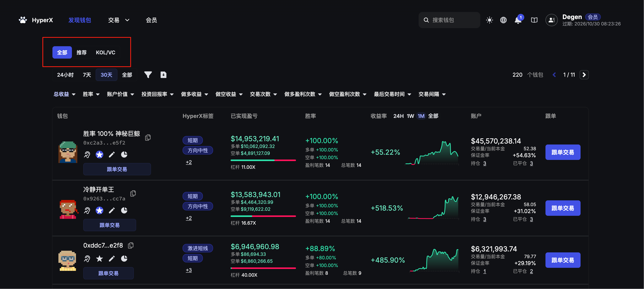
Task: Favorite the 0xddc7...e2f8 wallet star
Action: coord(99,259)
